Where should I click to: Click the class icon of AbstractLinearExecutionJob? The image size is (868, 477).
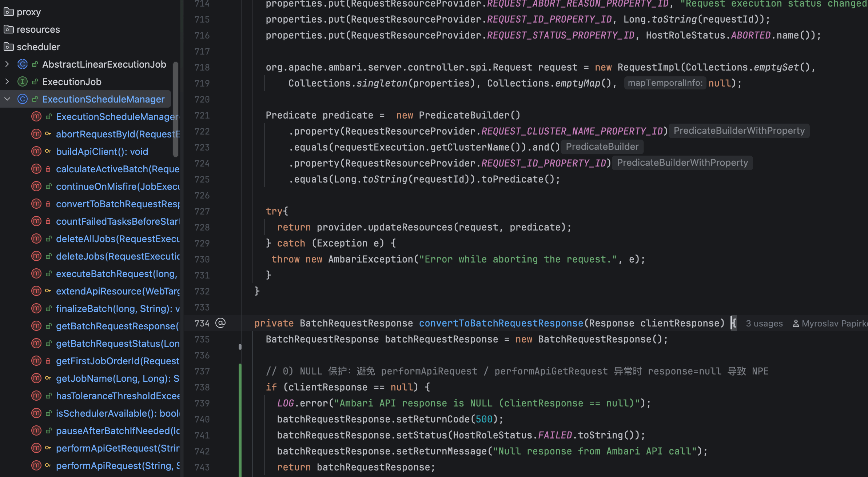coord(23,64)
